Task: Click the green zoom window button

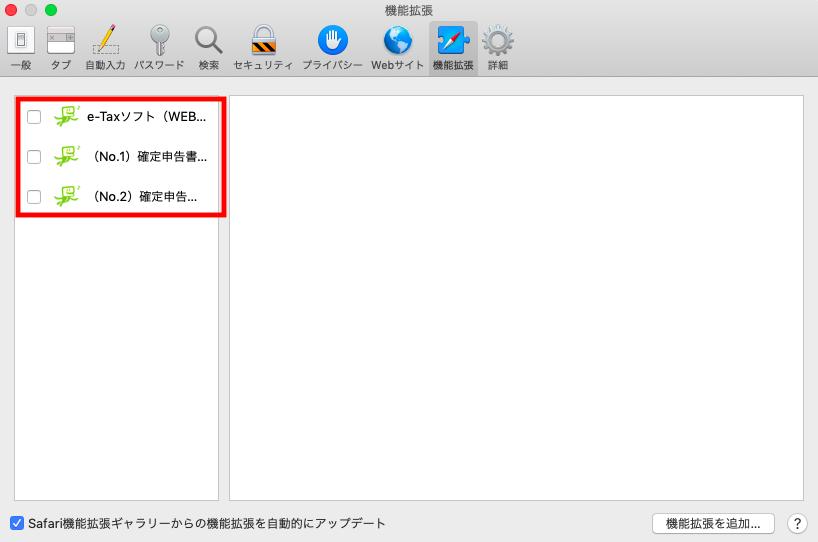Action: click(x=51, y=10)
